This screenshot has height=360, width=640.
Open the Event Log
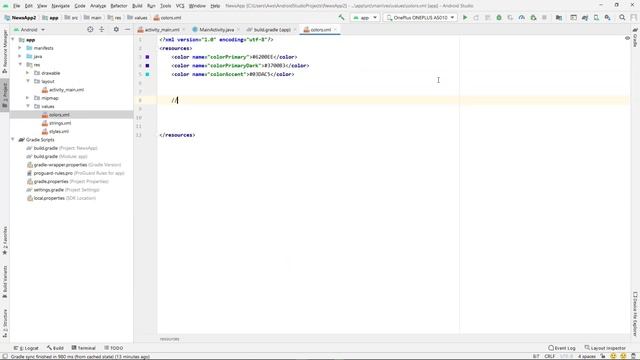(x=562, y=348)
